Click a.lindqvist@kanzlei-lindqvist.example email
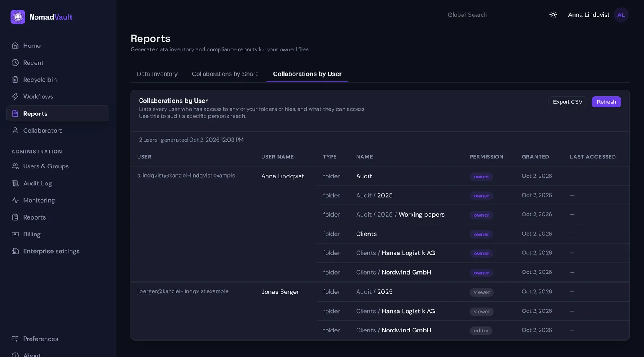The width and height of the screenshot is (644, 357). coord(186,176)
